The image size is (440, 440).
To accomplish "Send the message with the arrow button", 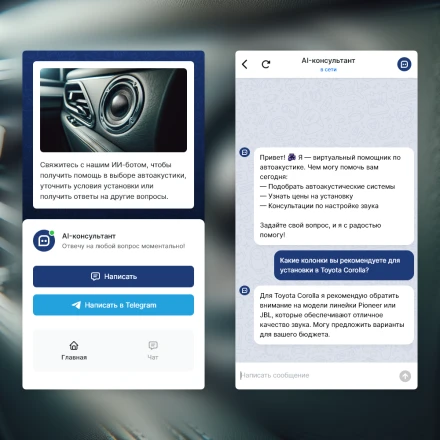I will 405,376.
